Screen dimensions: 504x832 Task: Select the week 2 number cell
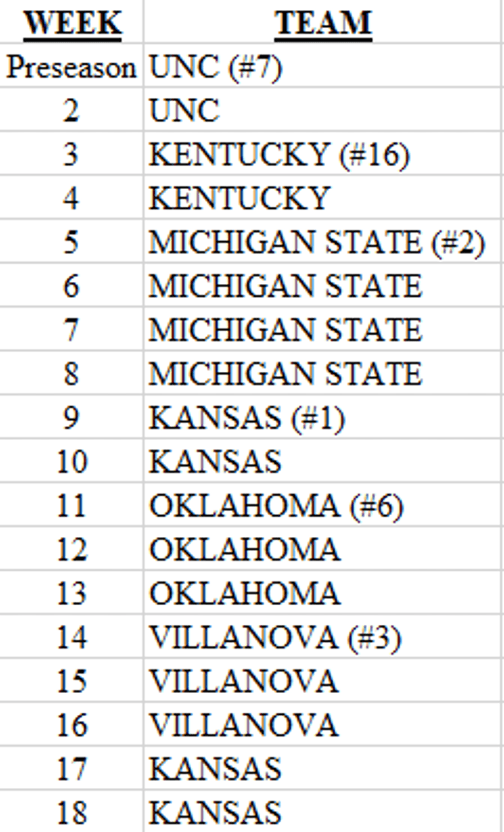[x=71, y=111]
